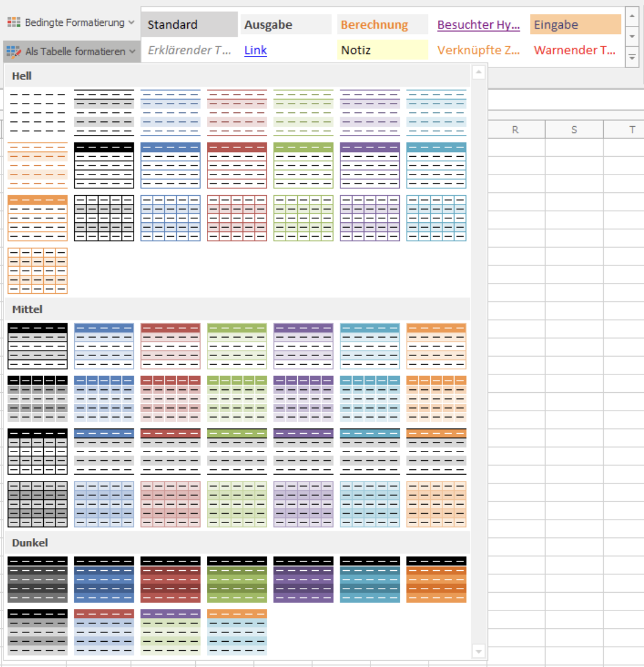
Task: Choose first Mittel style with black header
Action: (37, 346)
